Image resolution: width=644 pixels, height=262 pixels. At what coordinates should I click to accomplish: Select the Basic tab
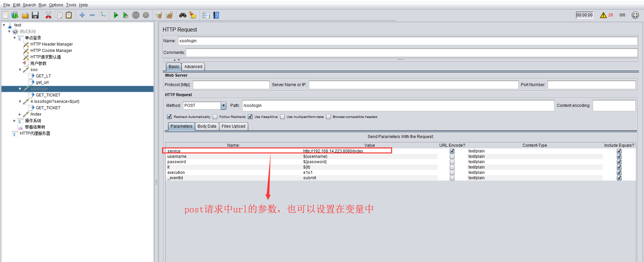pos(174,67)
